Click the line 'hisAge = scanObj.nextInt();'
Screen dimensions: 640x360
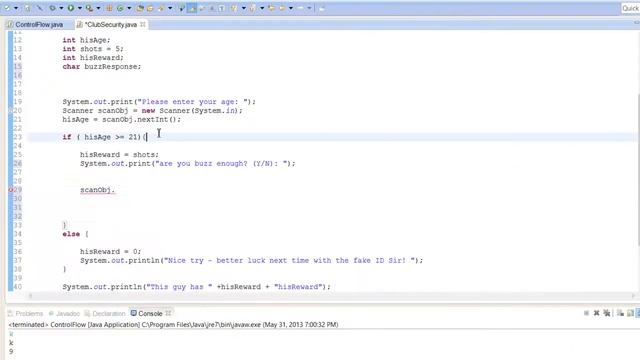121,120
